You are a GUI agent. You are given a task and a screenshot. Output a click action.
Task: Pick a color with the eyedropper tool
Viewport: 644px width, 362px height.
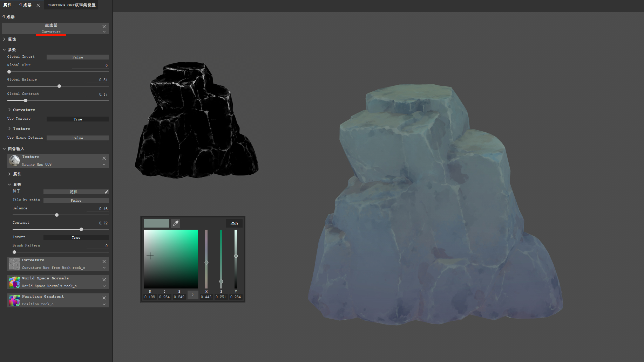coord(176,223)
